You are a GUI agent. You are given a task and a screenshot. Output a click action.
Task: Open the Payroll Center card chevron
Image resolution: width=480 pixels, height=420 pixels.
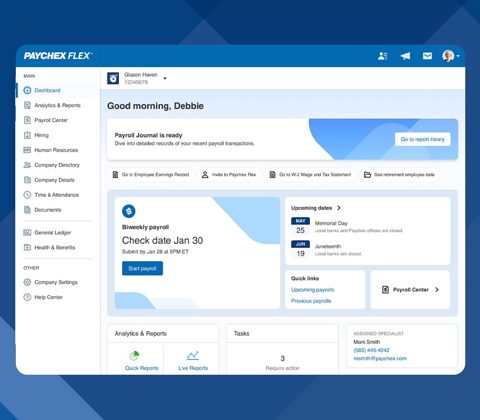click(437, 290)
